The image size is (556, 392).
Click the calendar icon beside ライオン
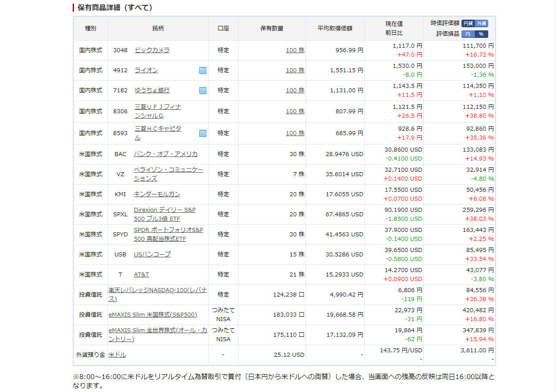[x=202, y=70]
